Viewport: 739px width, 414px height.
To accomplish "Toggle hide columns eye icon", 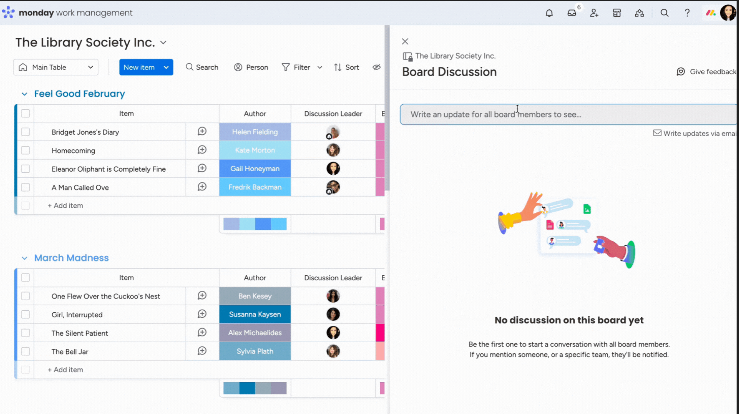I will point(376,67).
